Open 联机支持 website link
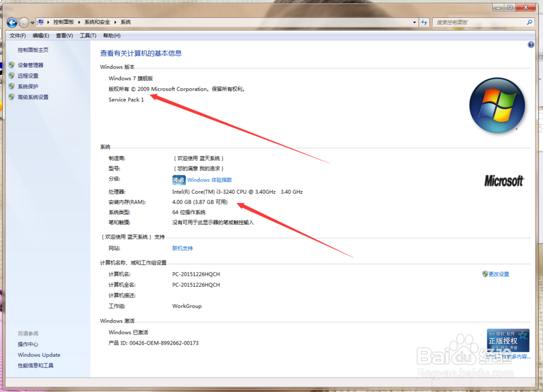Image resolution: width=543 pixels, height=392 pixels. click(182, 248)
